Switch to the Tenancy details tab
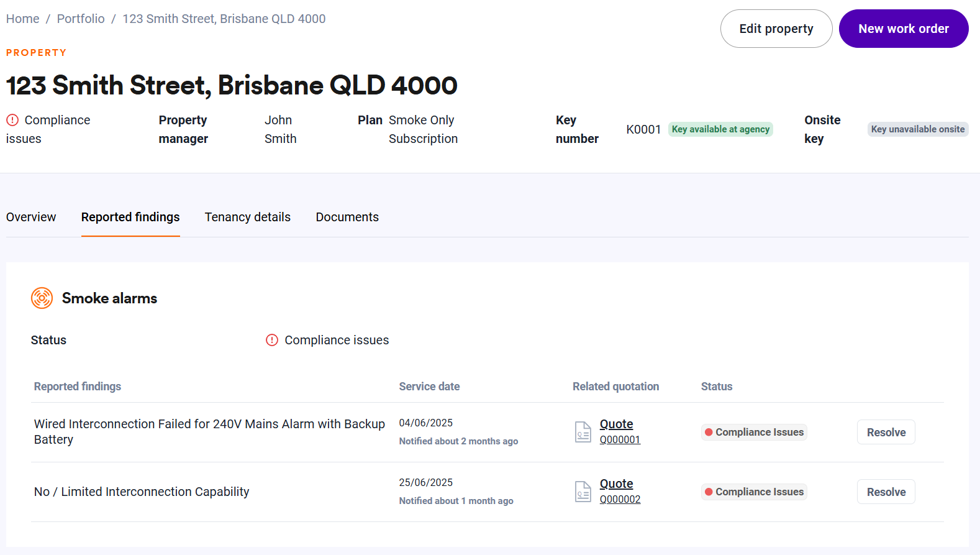This screenshot has height=555, width=980. tap(248, 217)
